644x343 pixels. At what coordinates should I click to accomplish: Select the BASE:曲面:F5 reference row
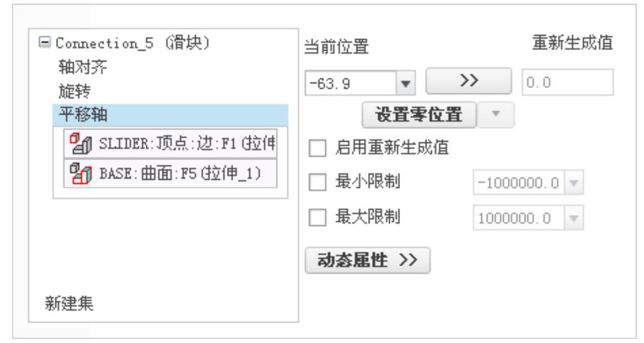pyautogui.click(x=170, y=174)
